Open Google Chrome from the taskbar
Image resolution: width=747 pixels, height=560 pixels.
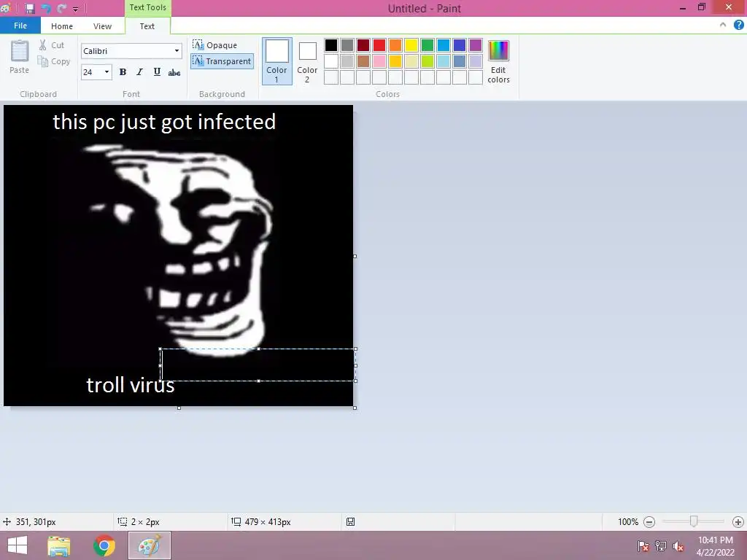[104, 545]
